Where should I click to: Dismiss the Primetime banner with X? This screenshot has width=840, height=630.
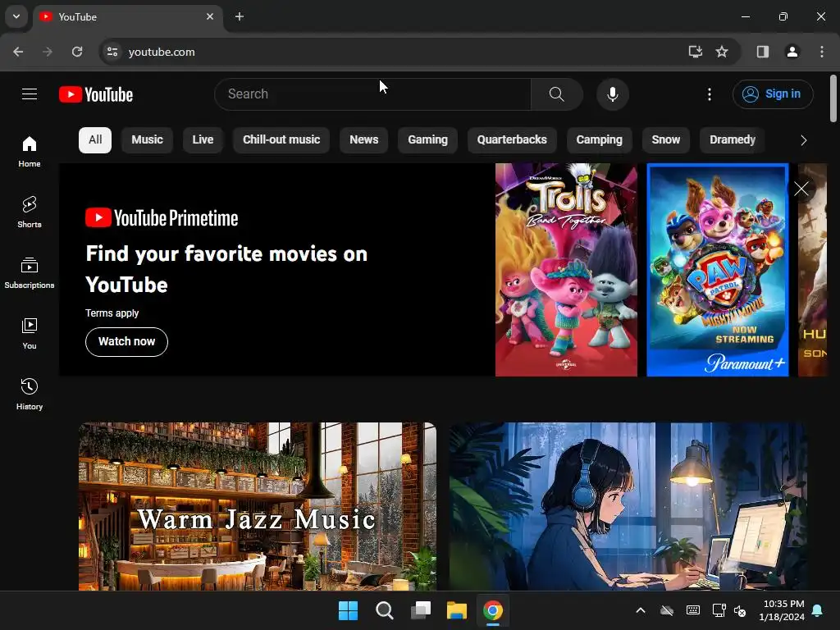801,189
